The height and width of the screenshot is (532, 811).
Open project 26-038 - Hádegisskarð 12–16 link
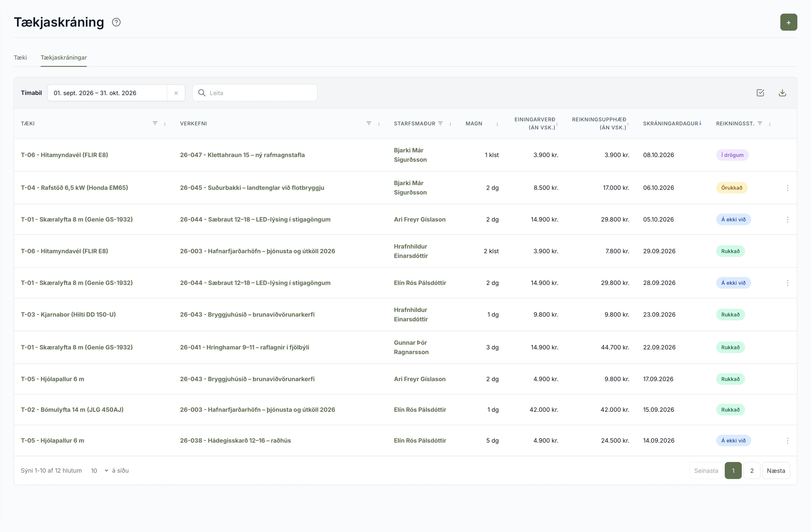pyautogui.click(x=236, y=440)
